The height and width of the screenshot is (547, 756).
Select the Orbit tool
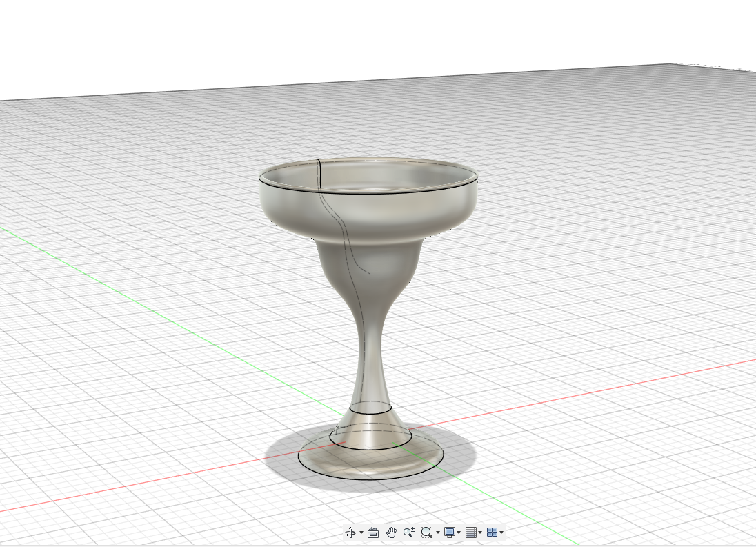pos(350,533)
